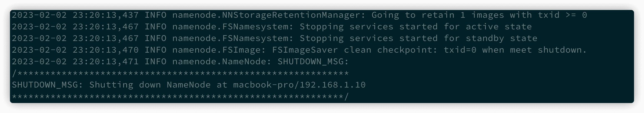Screen dimensions: 644x113
Task: Click the first 'namenode.FSNamesystem:' logger name
Action: 233,27
